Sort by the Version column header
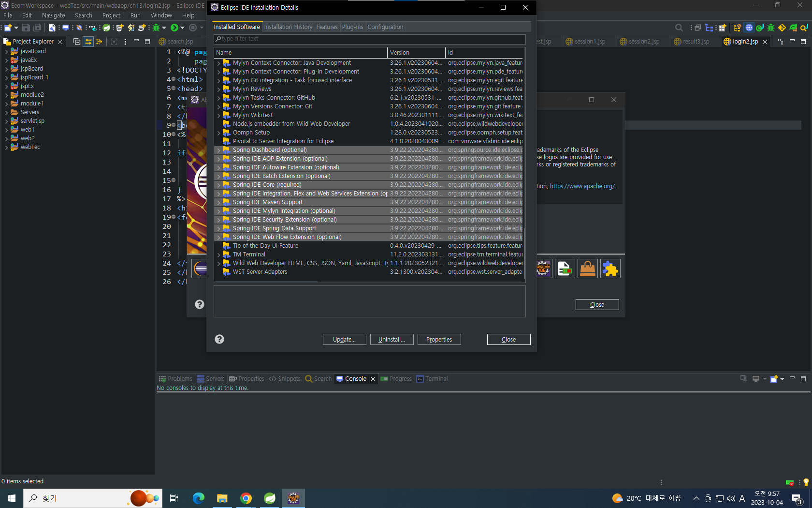 [x=416, y=52]
